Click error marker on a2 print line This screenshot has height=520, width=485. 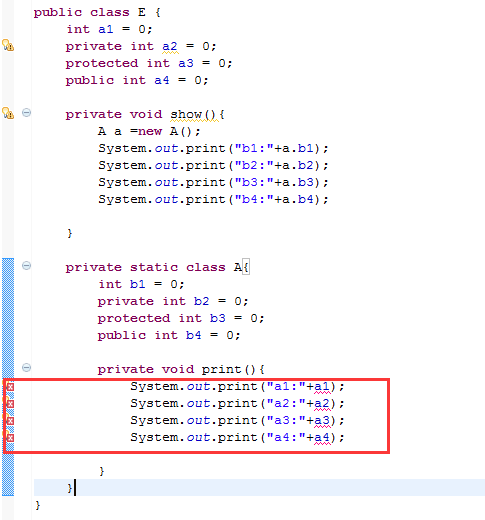click(x=10, y=404)
